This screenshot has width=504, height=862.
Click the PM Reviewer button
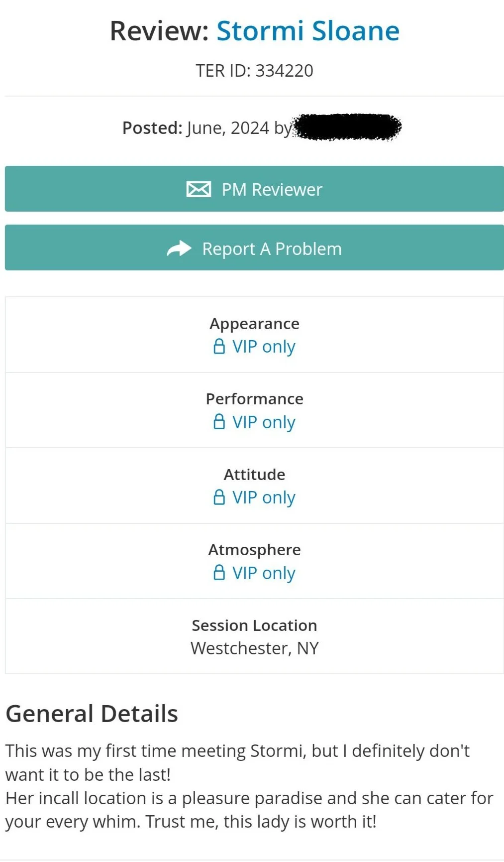pos(254,189)
